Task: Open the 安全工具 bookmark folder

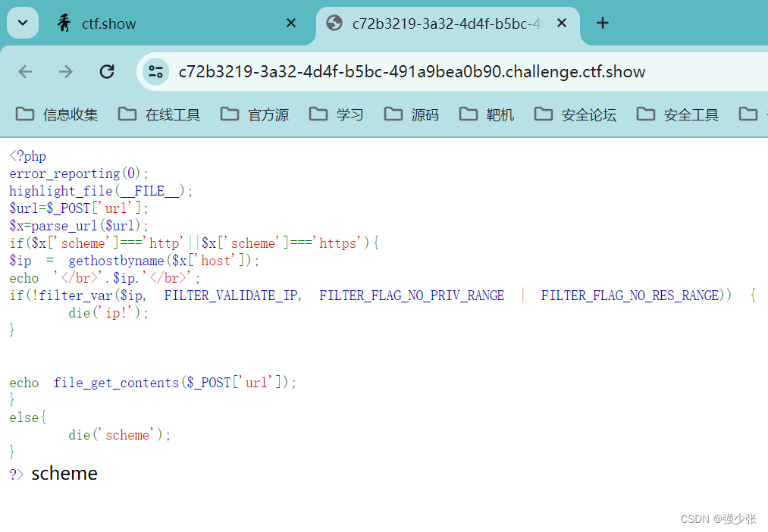Action: 678,114
